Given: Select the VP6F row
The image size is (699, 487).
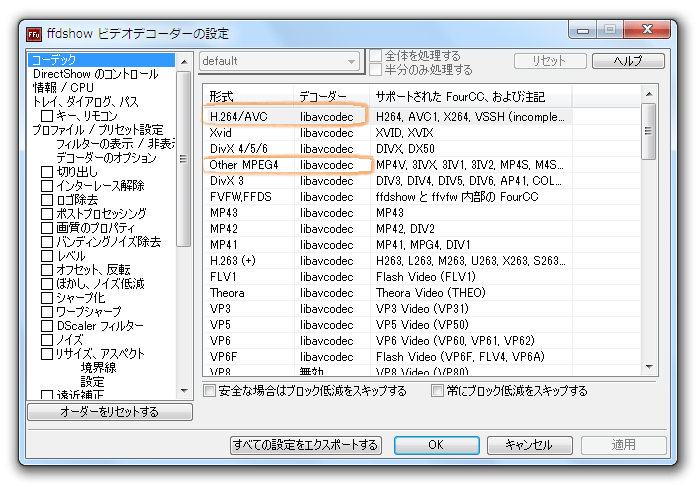Looking at the screenshot, I should (x=387, y=357).
